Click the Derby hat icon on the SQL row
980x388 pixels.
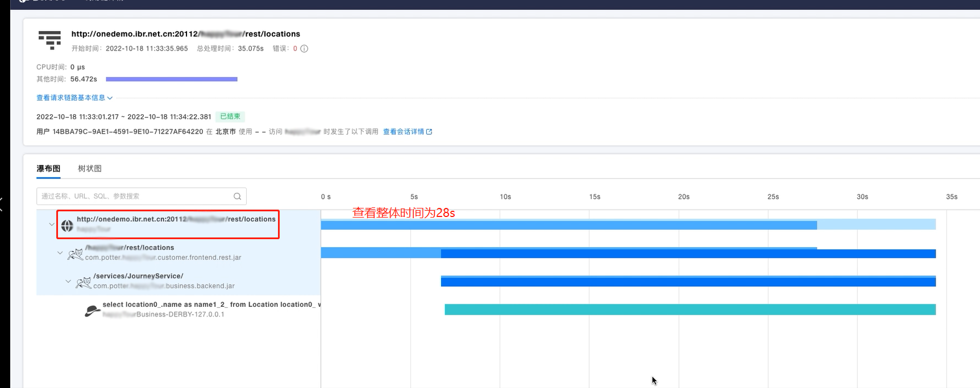(x=92, y=310)
